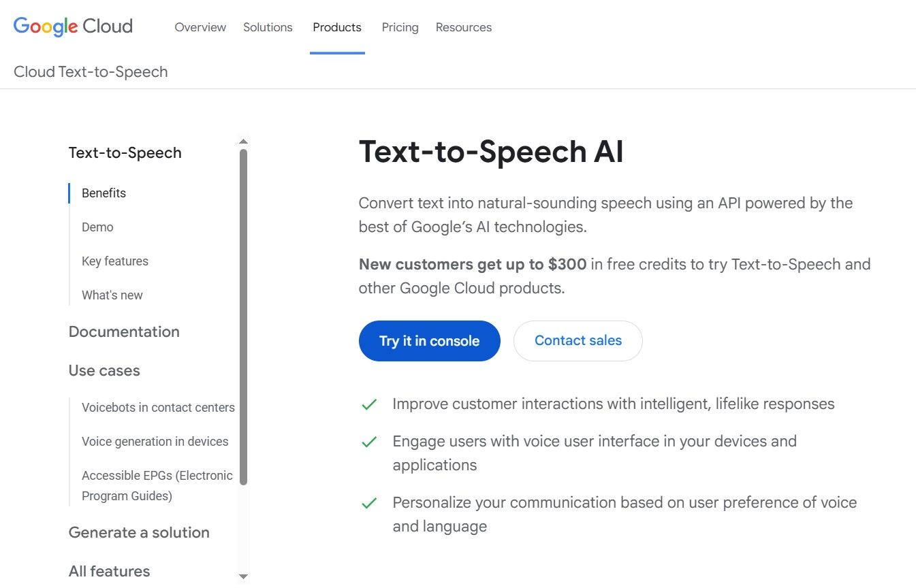Click the green checkmark beside customer interactions bullet
The image size is (916, 588).
(x=368, y=404)
